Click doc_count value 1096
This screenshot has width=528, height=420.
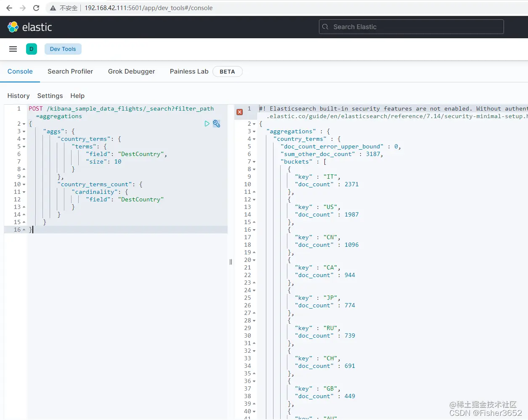pos(352,245)
